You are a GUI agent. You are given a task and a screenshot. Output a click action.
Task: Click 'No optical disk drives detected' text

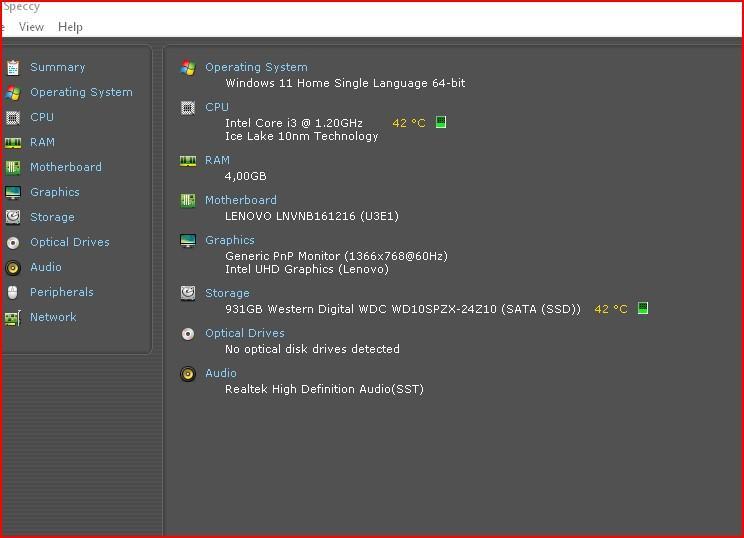[x=312, y=349]
